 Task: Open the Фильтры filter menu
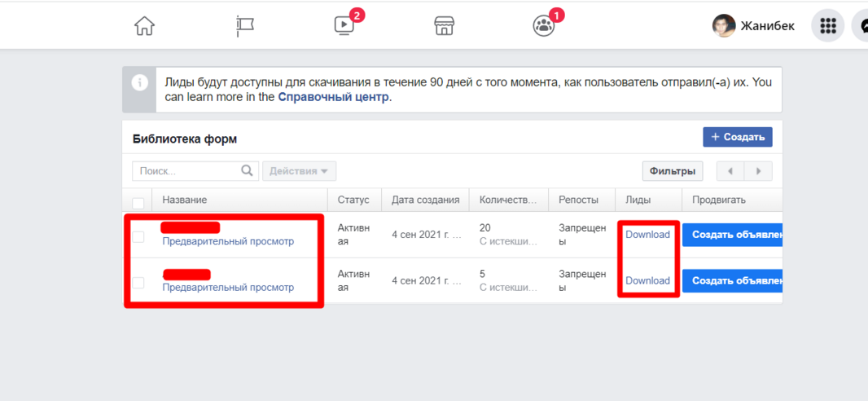click(673, 171)
